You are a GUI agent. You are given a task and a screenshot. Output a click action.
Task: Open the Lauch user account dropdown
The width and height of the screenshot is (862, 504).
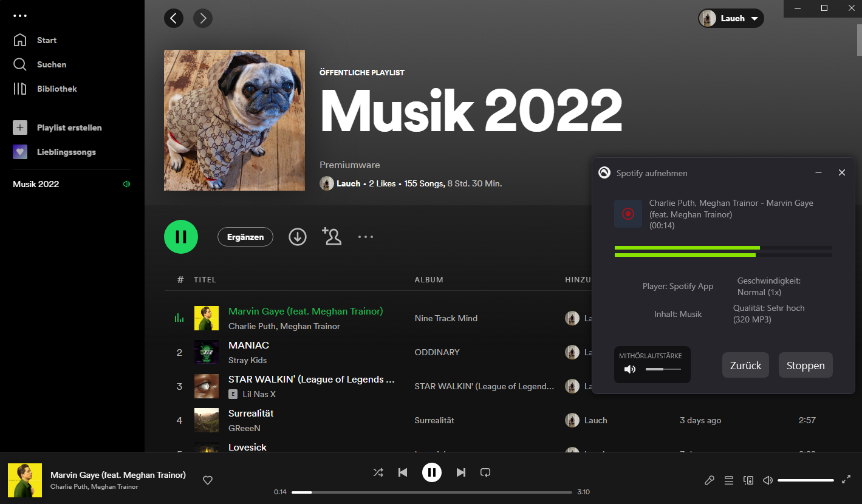(731, 18)
